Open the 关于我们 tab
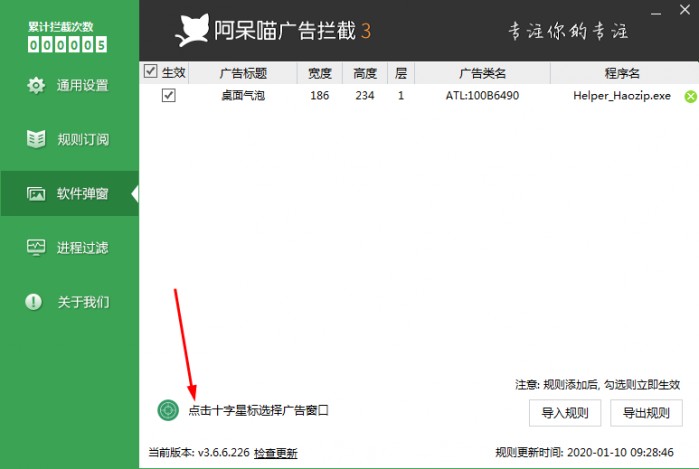This screenshot has height=469, width=699. [70, 302]
